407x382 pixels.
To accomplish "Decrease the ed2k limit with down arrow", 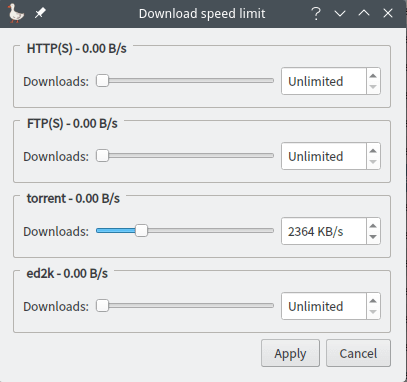I will (x=373, y=312).
